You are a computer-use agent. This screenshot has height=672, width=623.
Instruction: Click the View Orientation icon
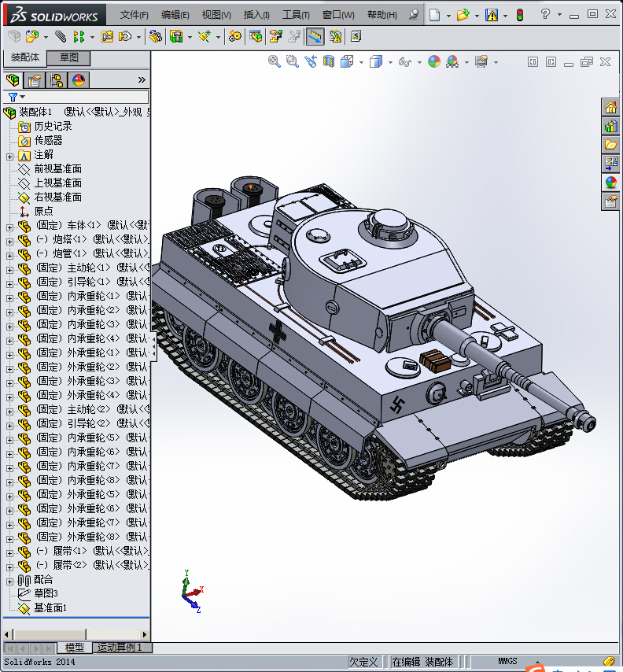pos(347,61)
